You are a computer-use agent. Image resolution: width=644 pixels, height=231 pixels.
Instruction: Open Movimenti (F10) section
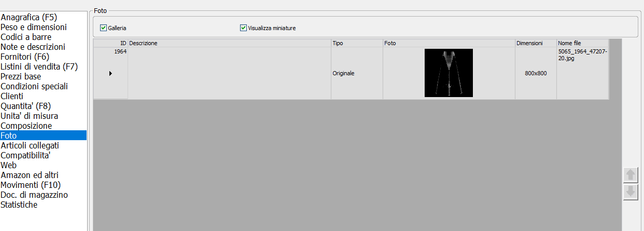click(31, 185)
